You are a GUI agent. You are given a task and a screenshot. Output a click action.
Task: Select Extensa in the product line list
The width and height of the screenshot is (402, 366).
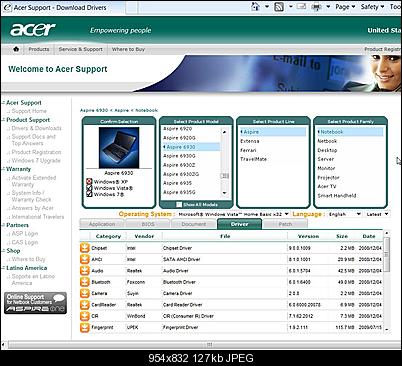pos(250,141)
